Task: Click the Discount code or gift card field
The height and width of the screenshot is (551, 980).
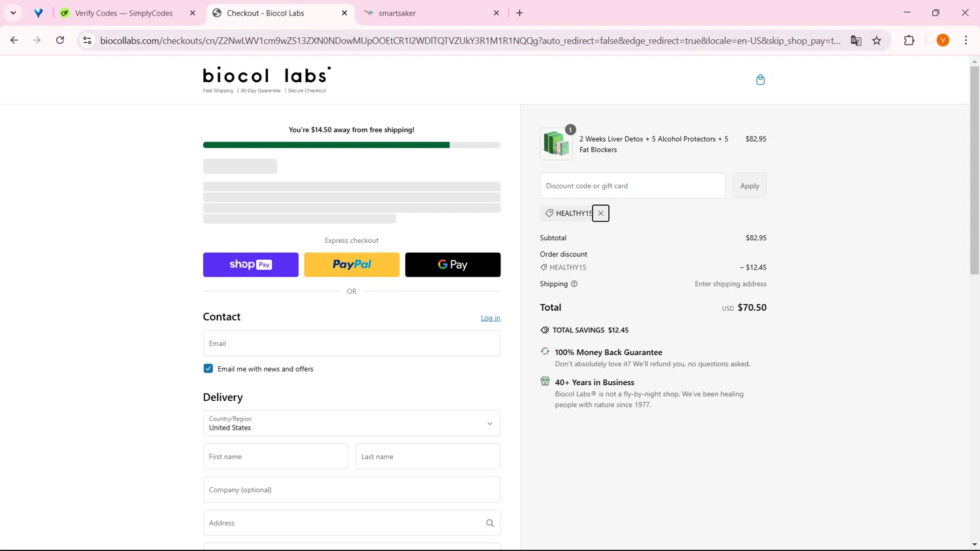Action: (632, 186)
